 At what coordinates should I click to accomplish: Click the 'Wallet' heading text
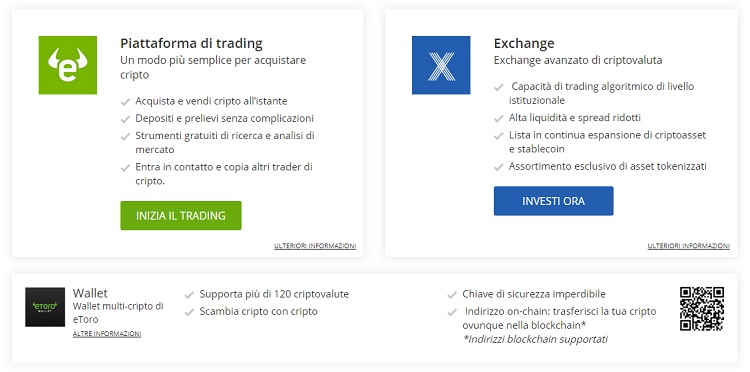(90, 293)
